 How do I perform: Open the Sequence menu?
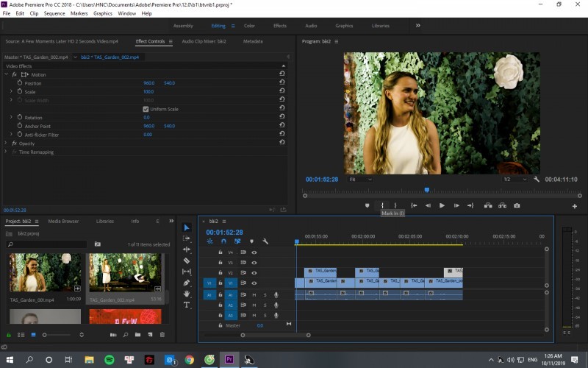tap(54, 13)
